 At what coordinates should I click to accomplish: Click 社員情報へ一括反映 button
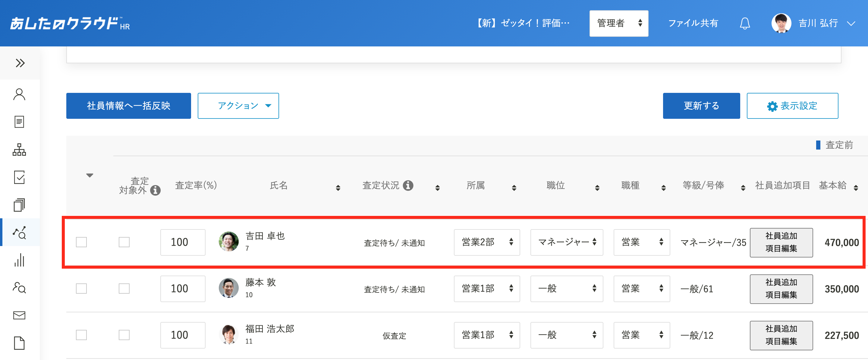(x=128, y=106)
